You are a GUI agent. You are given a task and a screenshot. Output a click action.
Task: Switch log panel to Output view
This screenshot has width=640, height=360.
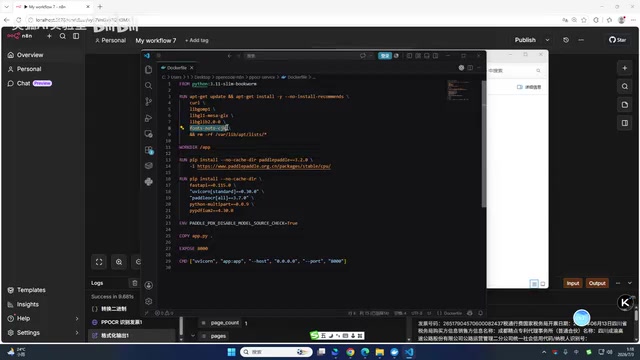coord(597,283)
